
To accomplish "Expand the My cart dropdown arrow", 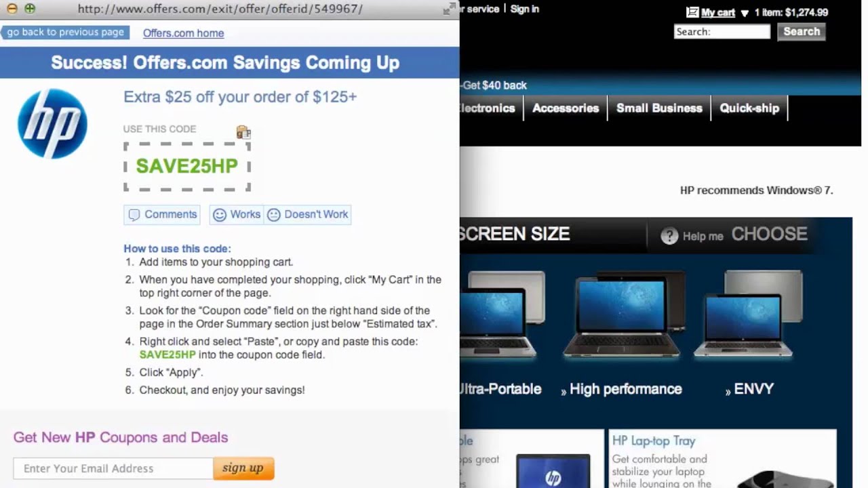I will click(x=745, y=13).
